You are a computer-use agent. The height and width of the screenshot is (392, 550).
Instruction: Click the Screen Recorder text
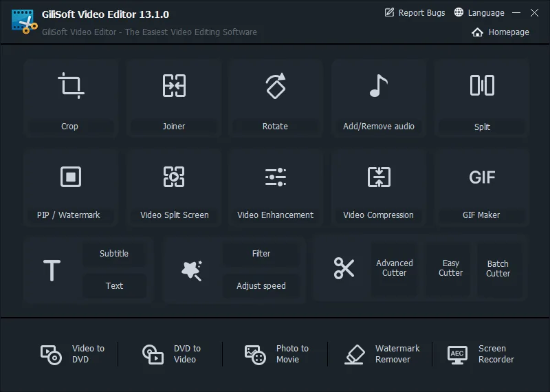coord(496,353)
